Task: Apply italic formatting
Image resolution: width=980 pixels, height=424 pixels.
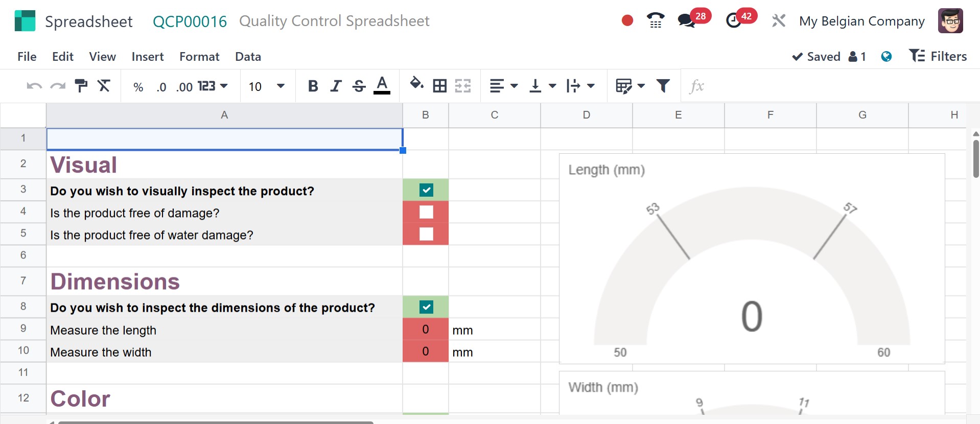Action: pos(335,86)
